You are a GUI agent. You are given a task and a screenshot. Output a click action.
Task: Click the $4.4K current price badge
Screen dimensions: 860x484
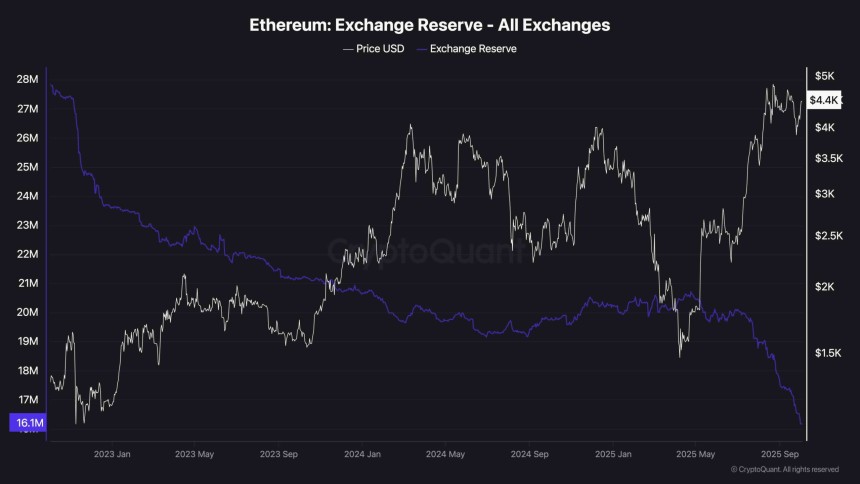click(827, 100)
